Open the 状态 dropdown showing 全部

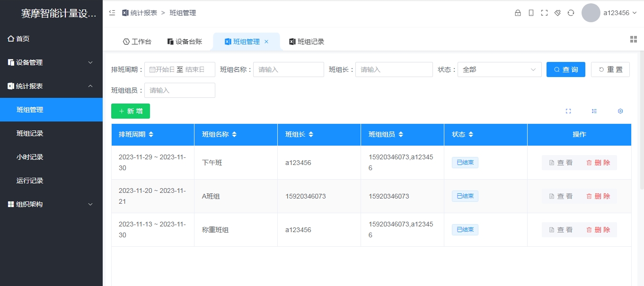pyautogui.click(x=500, y=69)
